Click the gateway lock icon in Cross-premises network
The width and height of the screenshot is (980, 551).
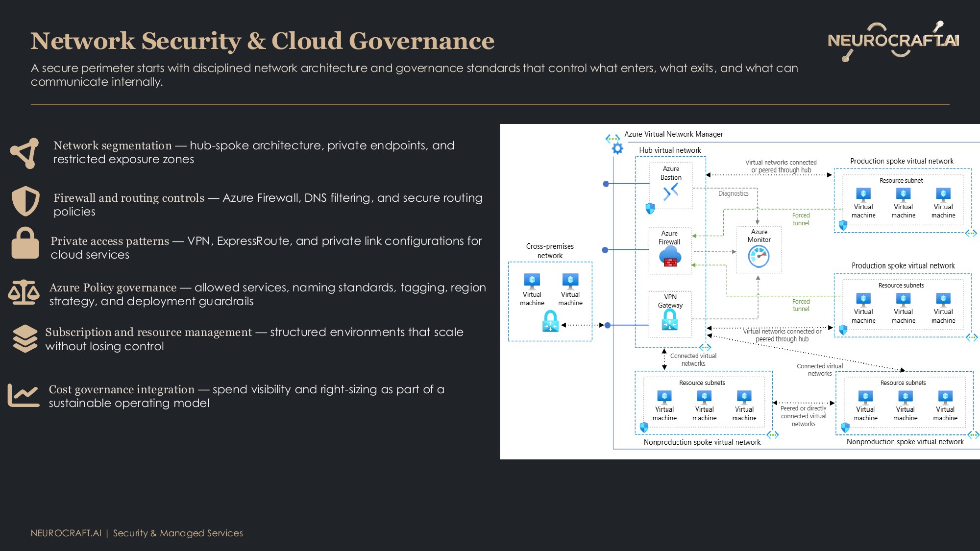click(551, 321)
